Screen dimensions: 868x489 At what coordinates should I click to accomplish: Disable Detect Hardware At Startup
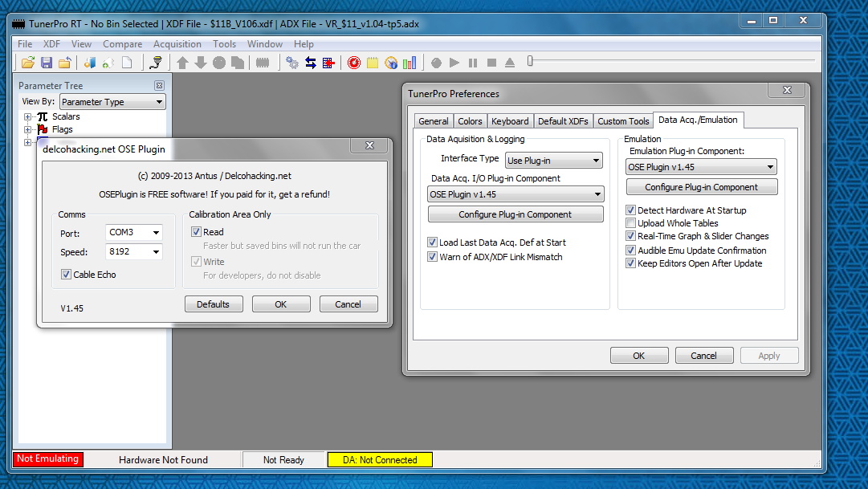[x=630, y=210]
